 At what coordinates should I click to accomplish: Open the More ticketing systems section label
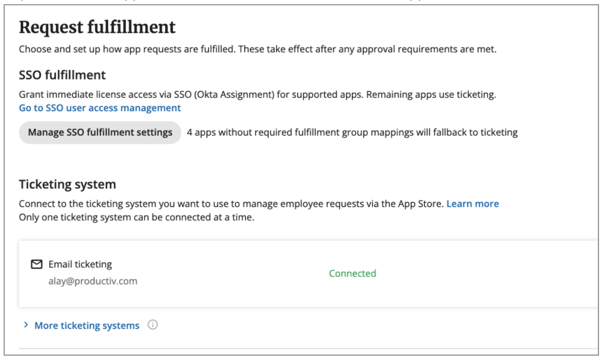pyautogui.click(x=87, y=325)
